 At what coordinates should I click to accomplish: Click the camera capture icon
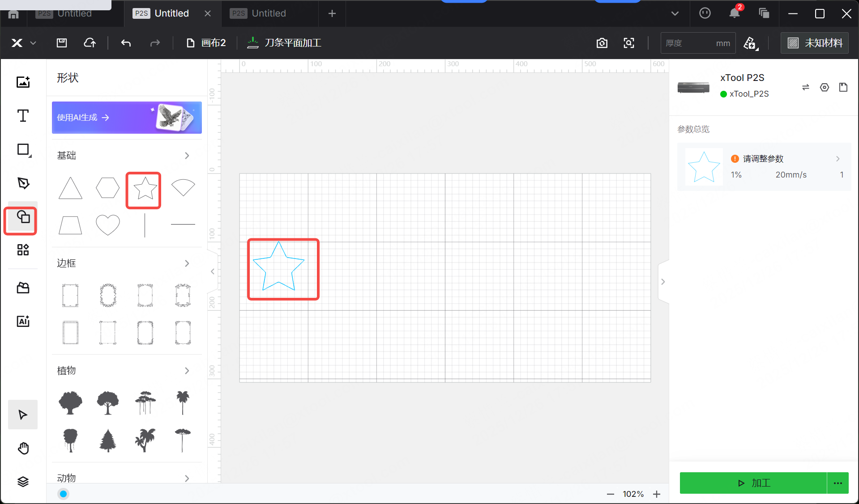602,43
